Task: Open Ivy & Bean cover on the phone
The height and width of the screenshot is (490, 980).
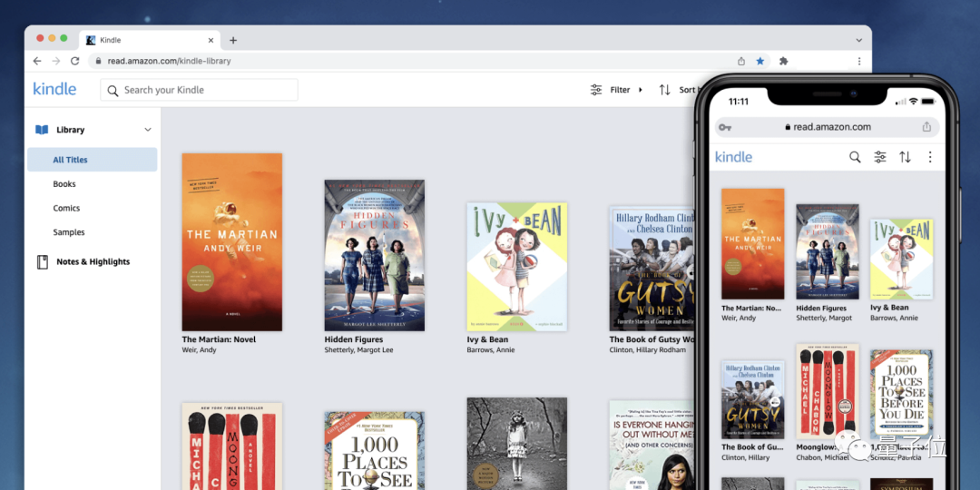Action: click(902, 259)
